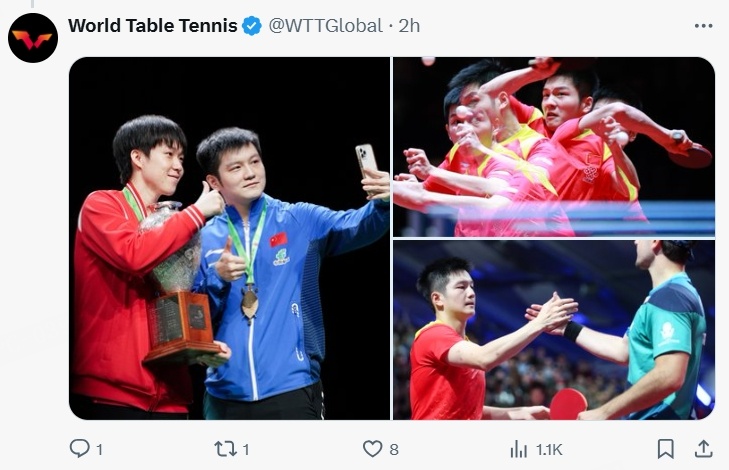Click the share upload arrow icon

click(x=703, y=449)
